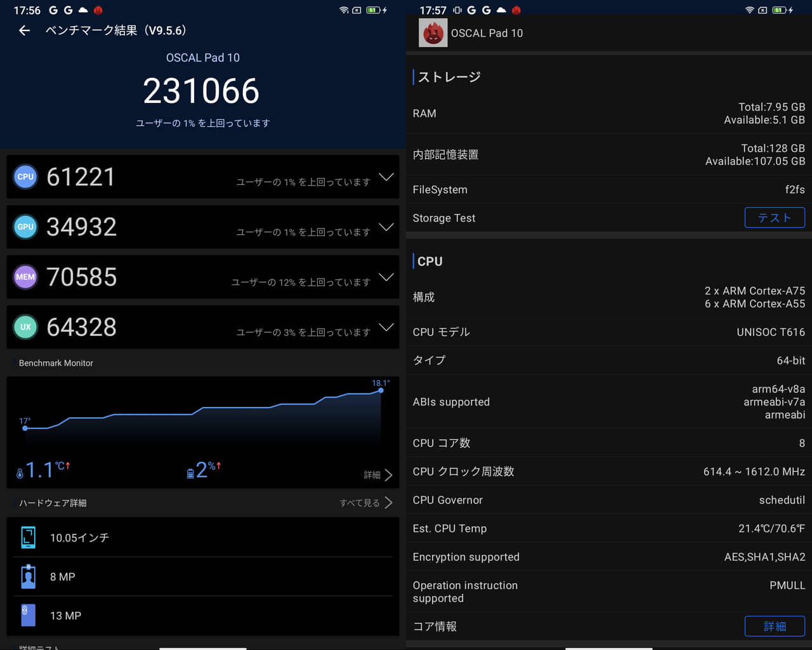Click the purple MEM badge icon

pyautogui.click(x=25, y=277)
